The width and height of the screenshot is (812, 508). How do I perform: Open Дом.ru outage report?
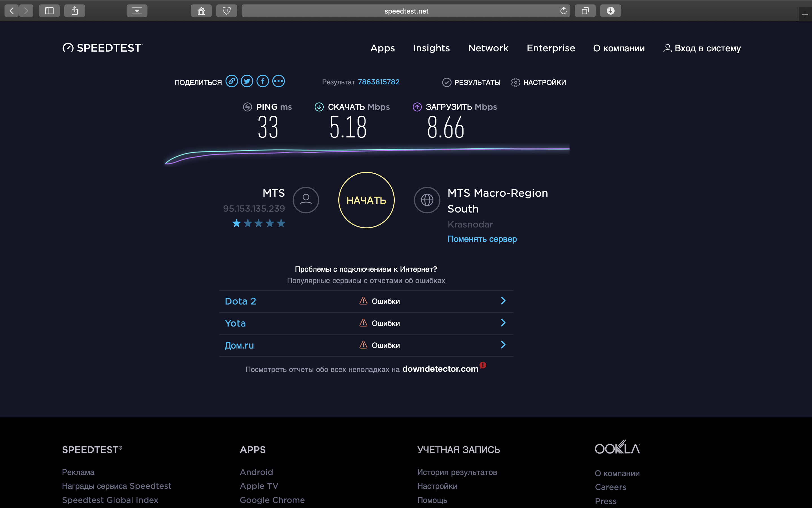239,345
